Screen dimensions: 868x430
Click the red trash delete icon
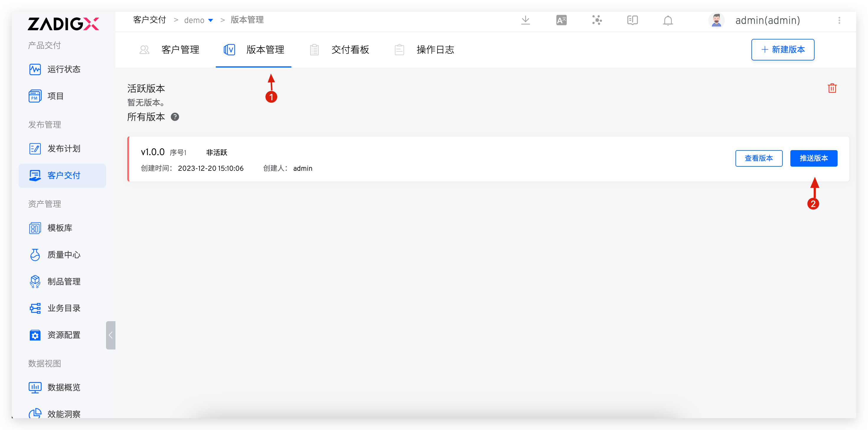[832, 88]
